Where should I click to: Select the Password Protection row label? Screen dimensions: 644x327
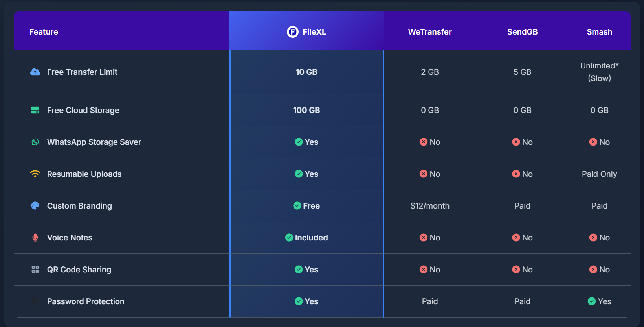(86, 301)
